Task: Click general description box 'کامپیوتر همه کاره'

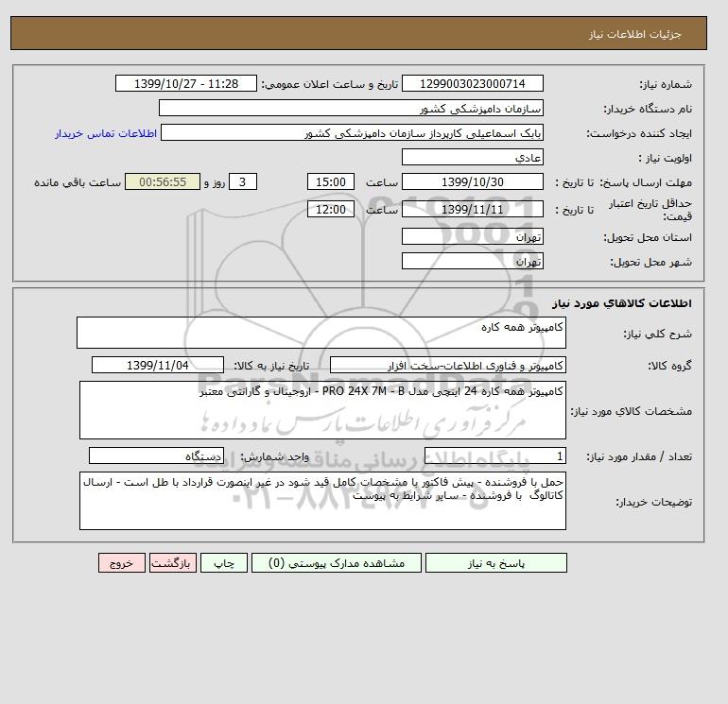Action: pyautogui.click(x=321, y=333)
